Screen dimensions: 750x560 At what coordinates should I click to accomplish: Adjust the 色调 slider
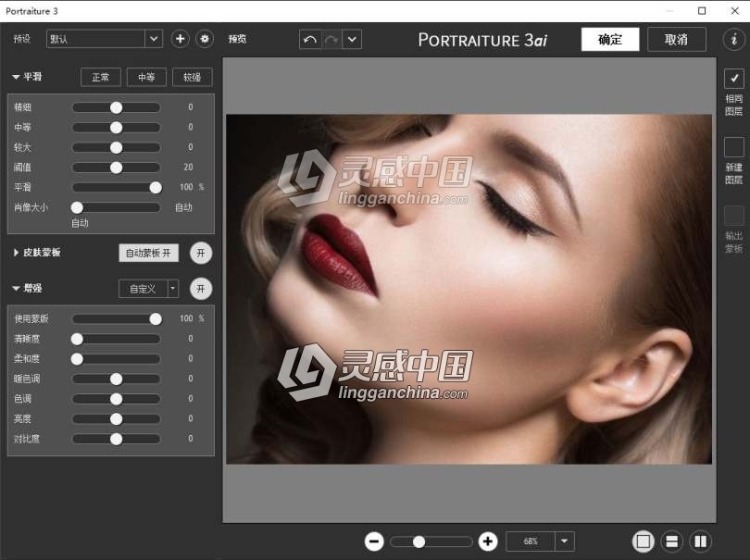coord(117,399)
